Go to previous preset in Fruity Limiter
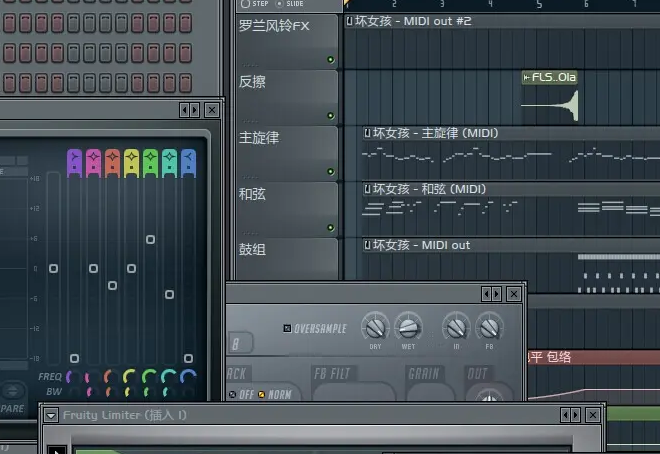 coord(565,415)
